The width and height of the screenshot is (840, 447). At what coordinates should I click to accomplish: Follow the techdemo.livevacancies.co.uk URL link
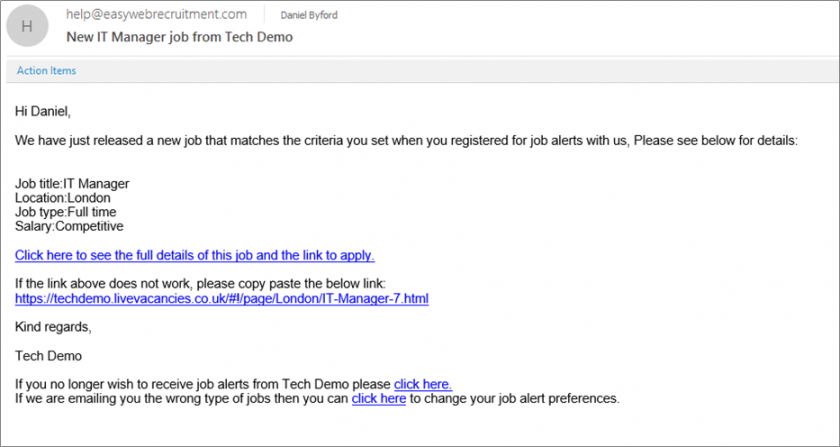tap(222, 299)
